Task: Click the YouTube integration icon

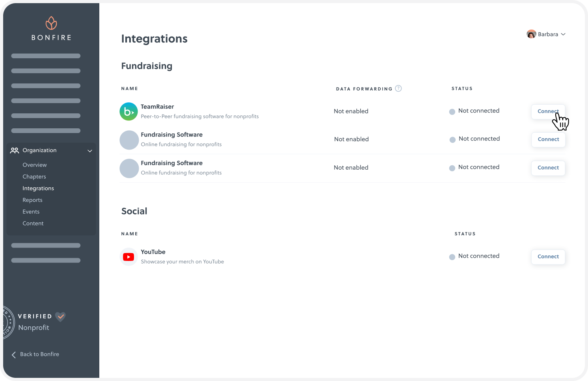Action: point(128,257)
